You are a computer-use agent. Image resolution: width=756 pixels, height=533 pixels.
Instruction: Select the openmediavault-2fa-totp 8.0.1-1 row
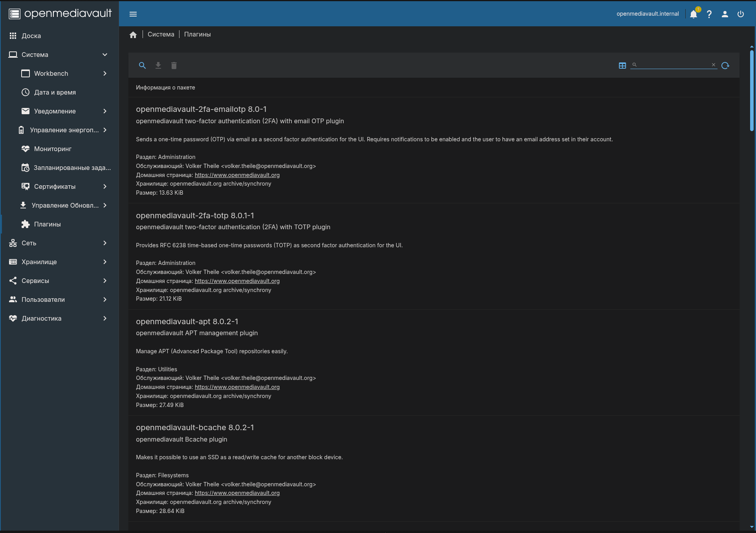(x=434, y=257)
